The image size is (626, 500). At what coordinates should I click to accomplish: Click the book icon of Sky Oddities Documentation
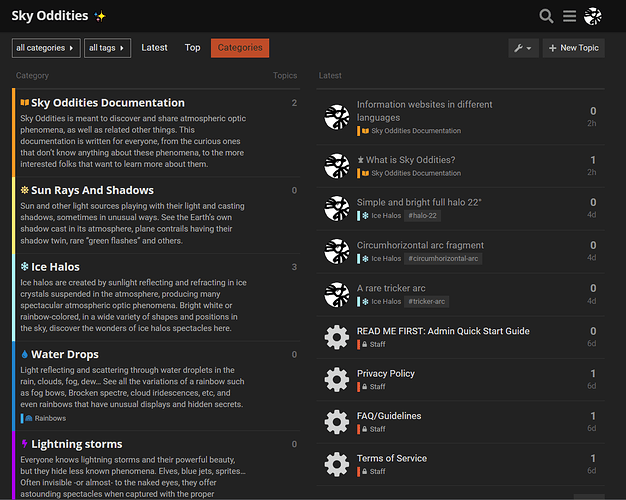point(25,103)
